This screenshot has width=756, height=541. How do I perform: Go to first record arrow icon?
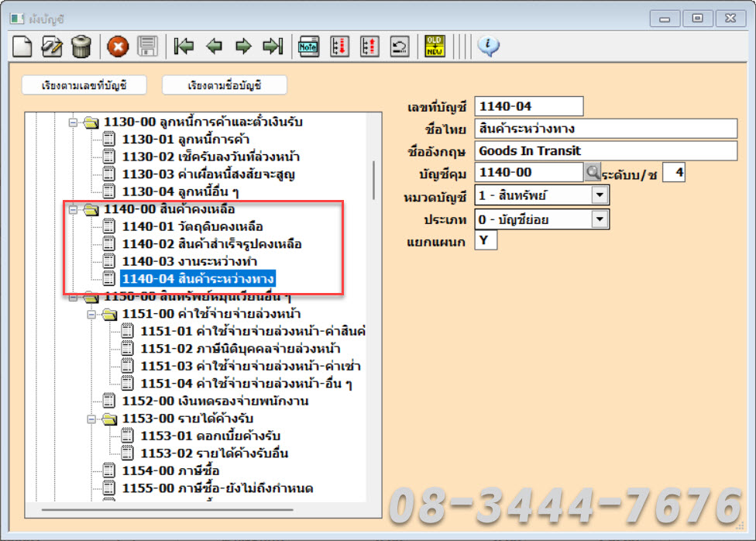coord(184,47)
